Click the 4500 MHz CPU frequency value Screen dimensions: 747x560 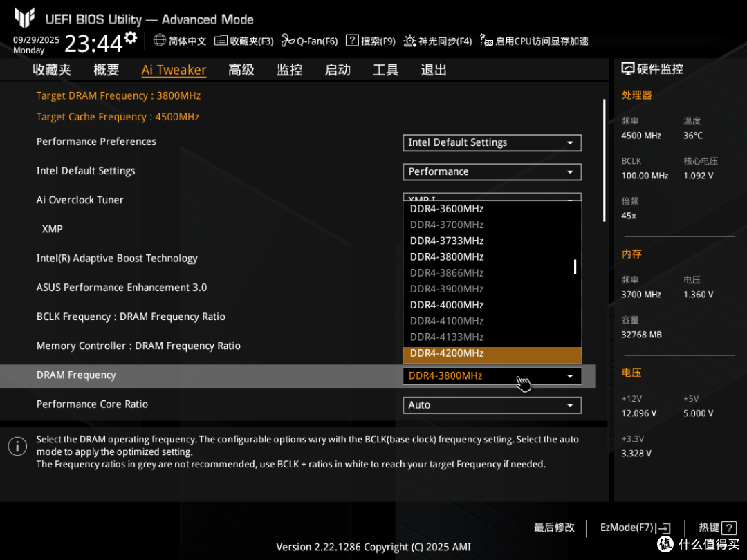(641, 136)
